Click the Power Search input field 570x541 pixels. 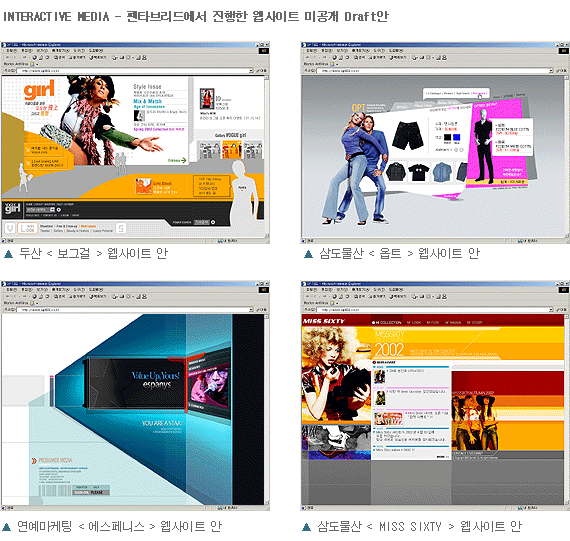pos(201,222)
